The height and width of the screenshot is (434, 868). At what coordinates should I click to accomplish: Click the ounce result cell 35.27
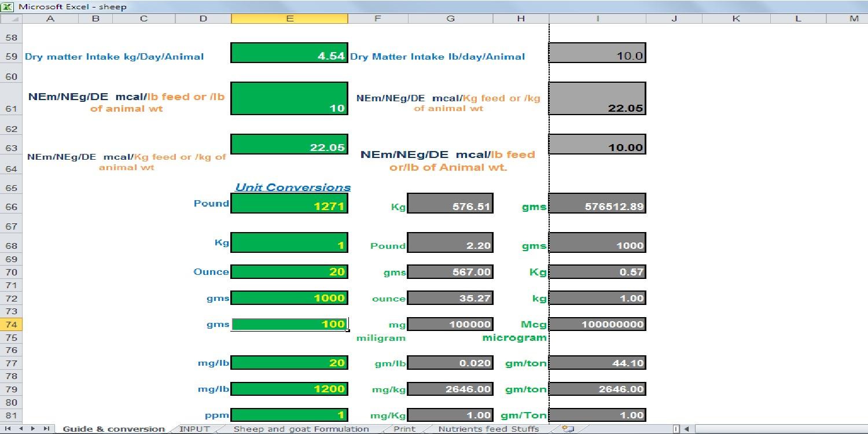pos(450,298)
